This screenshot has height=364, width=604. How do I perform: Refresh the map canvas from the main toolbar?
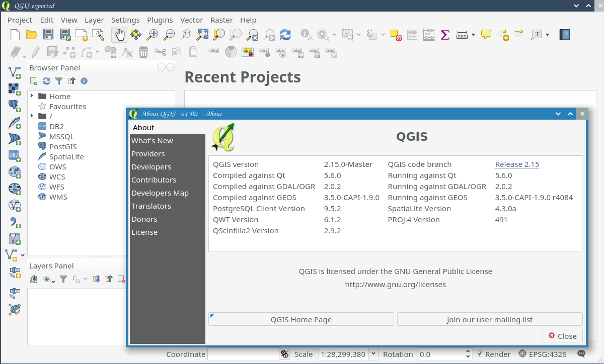tap(285, 35)
